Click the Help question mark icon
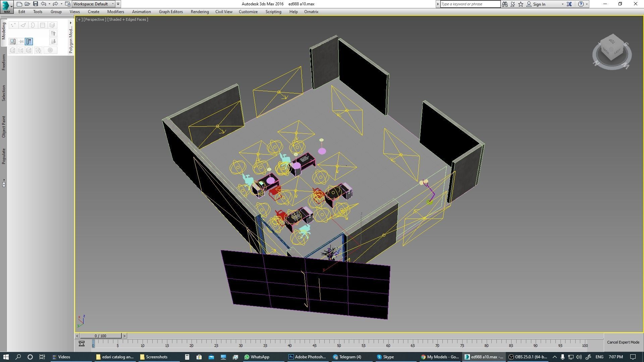Screen dimensions: 644x362 click(x=581, y=4)
